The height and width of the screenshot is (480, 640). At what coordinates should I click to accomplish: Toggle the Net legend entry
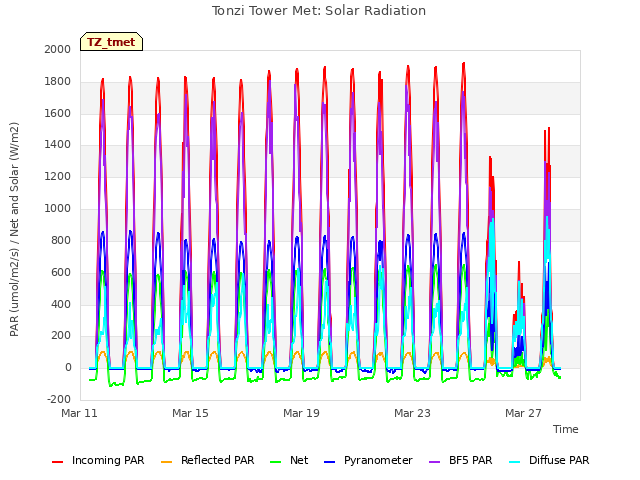pyautogui.click(x=289, y=461)
